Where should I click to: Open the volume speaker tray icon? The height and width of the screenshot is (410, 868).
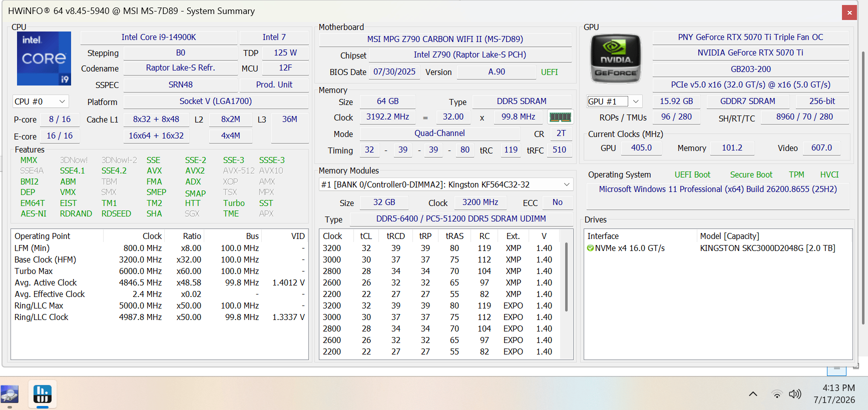(x=795, y=394)
